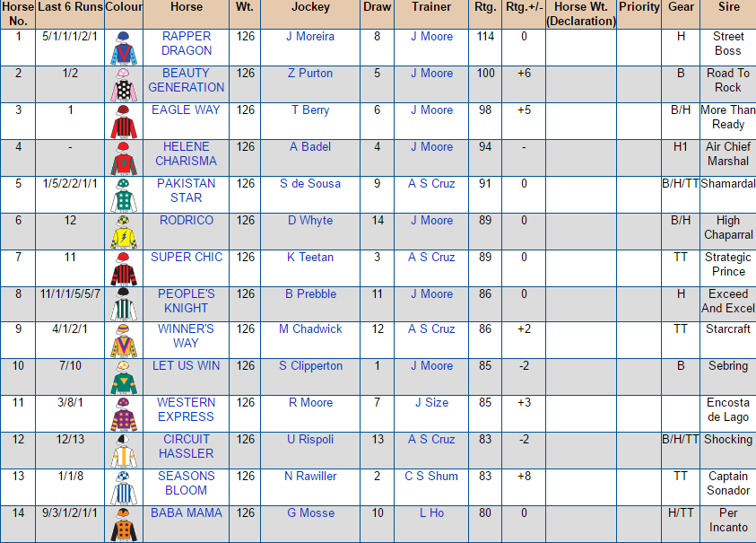The image size is (756, 543).
Task: Select rating cell '114'
Action: (x=485, y=37)
